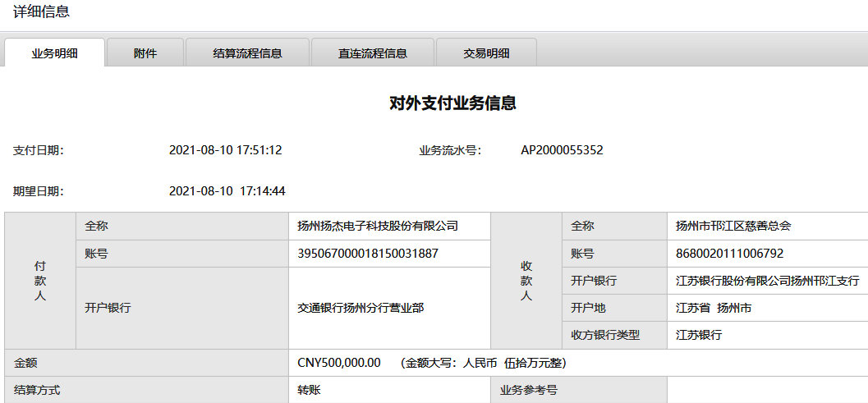
Task: Select payer account number 395067000018150031887
Action: (367, 254)
